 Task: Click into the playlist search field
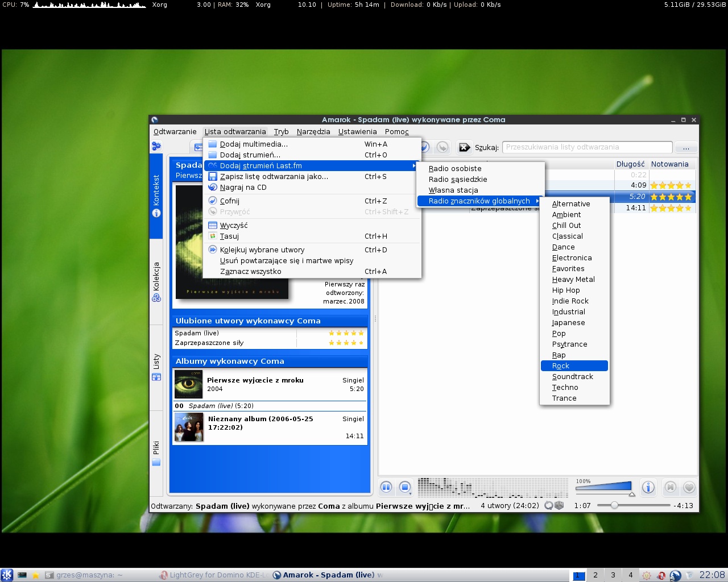(x=587, y=147)
